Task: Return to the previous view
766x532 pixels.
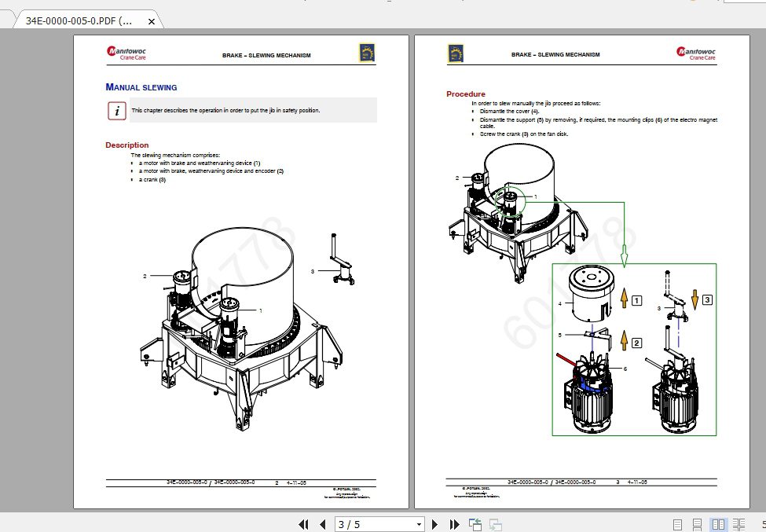Action: 474,524
